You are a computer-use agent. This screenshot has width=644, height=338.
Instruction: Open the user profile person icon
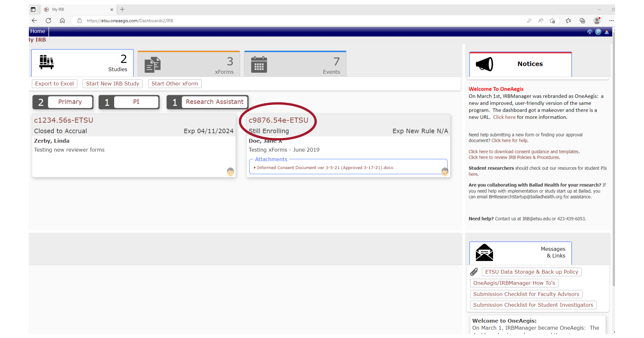(x=607, y=32)
